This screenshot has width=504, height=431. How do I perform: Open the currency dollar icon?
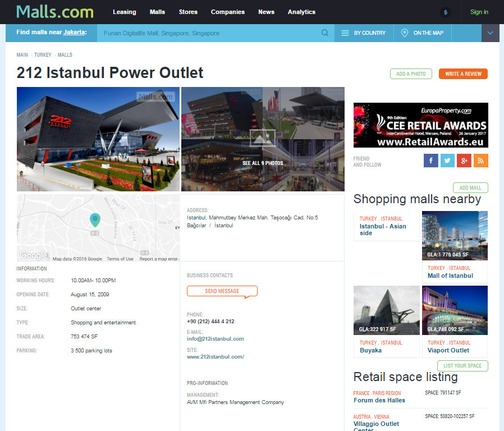coord(446,12)
